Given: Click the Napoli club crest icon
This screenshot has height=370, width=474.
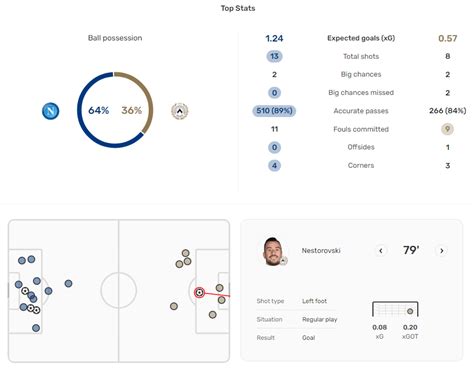Looking at the screenshot, I should point(51,111).
